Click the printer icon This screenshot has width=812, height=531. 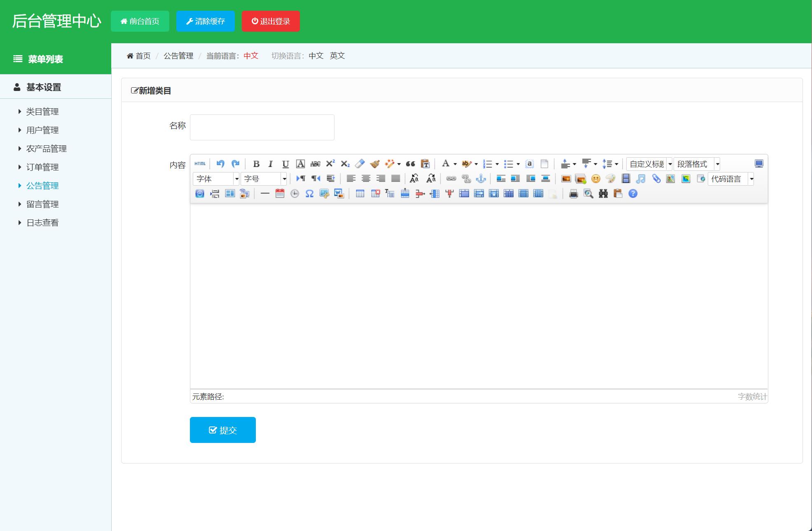click(x=573, y=193)
